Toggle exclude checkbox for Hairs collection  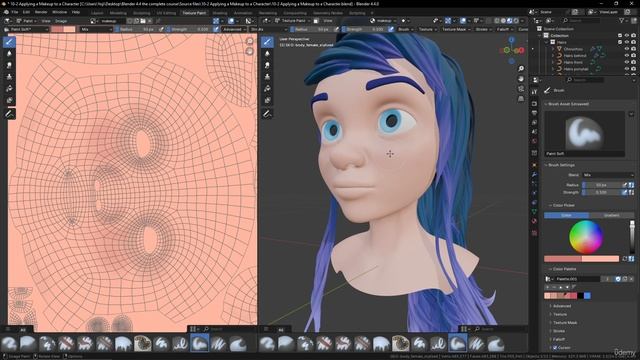tap(620, 42)
